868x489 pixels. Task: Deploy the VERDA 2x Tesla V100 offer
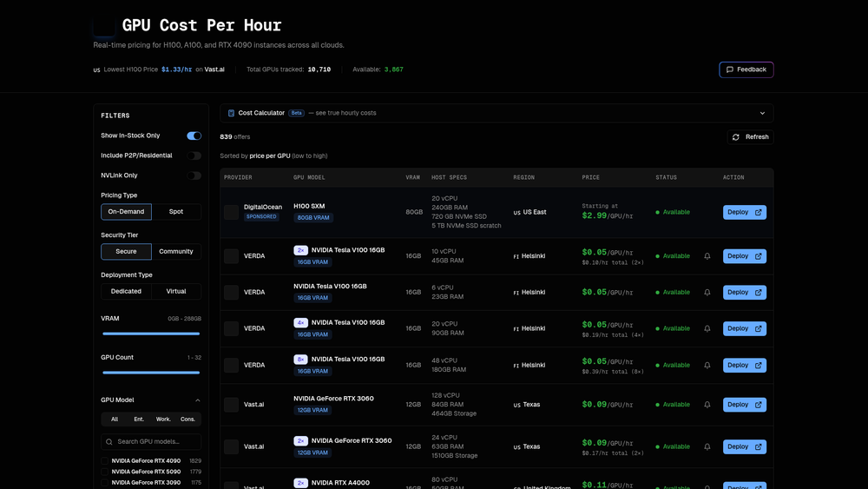click(745, 256)
